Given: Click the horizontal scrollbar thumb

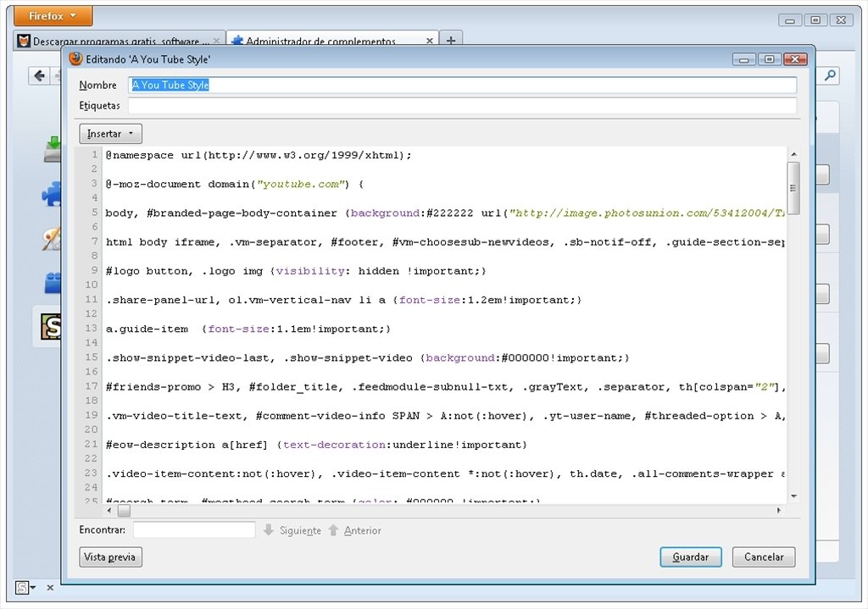Looking at the screenshot, I should pos(124,511).
